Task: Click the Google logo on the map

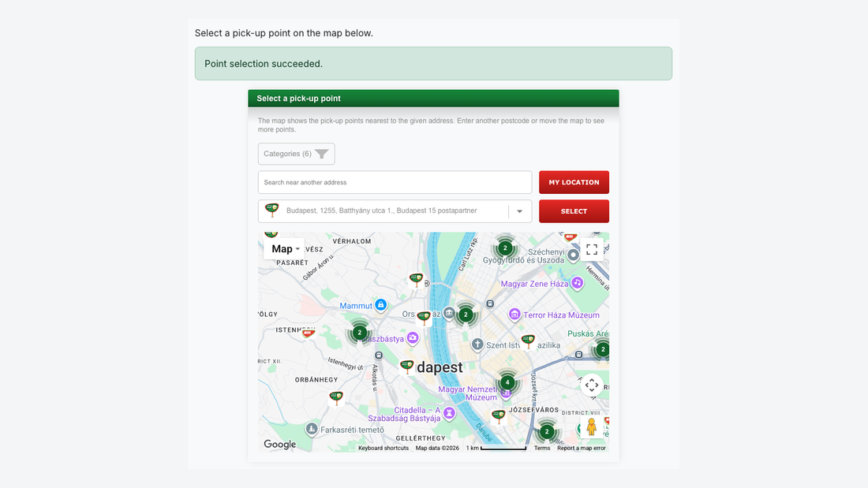Action: point(279,445)
